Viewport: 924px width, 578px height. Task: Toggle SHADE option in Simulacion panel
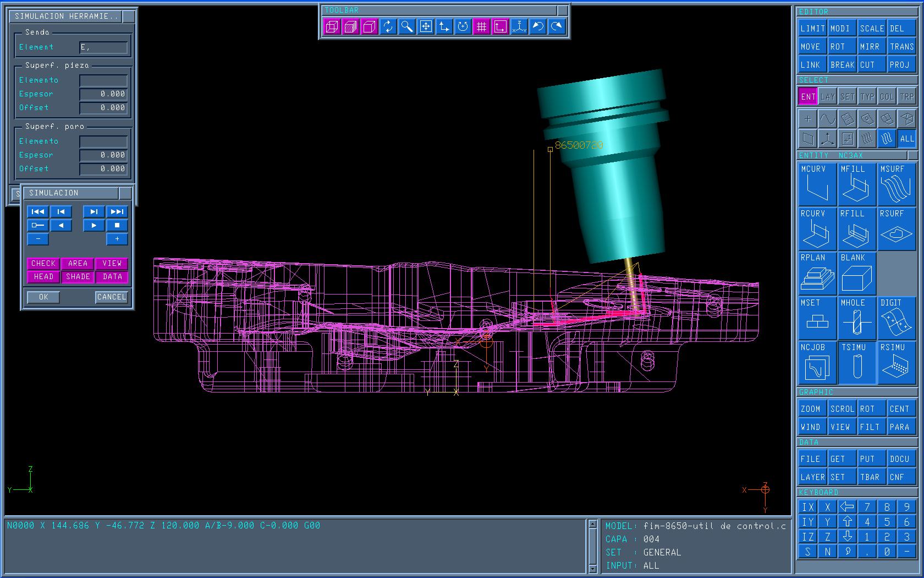pos(78,277)
